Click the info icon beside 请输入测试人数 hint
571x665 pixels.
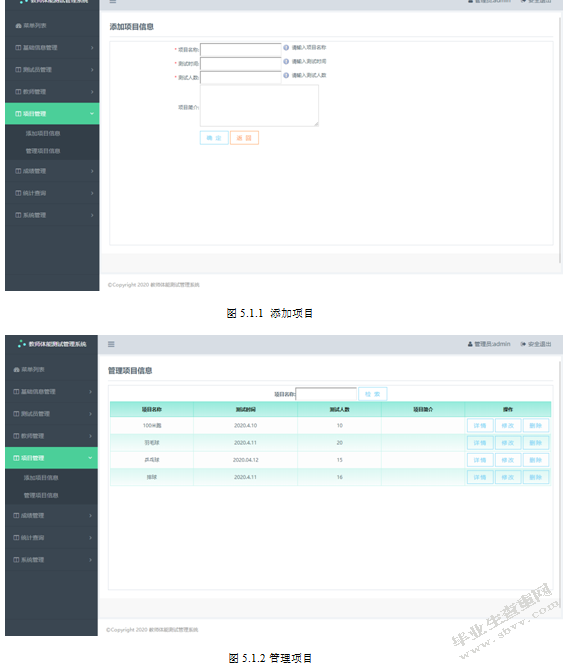286,75
